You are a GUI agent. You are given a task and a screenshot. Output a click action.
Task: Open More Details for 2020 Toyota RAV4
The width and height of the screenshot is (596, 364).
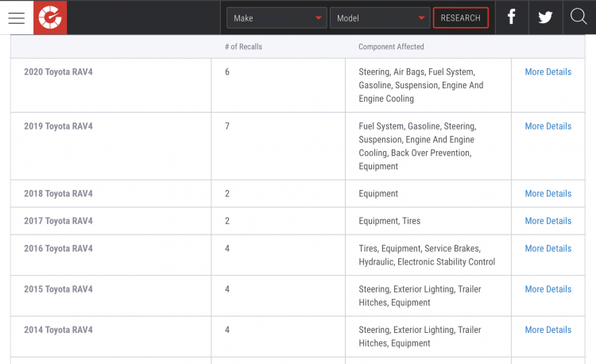pyautogui.click(x=548, y=72)
